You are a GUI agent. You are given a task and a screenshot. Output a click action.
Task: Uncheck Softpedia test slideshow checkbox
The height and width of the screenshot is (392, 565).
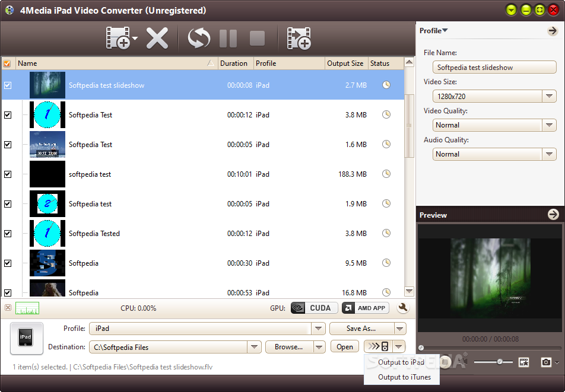(8, 85)
